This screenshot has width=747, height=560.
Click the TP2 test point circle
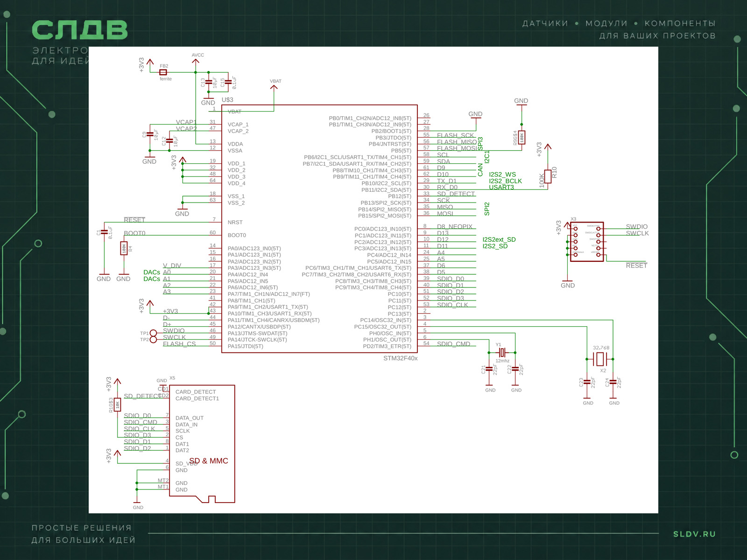(x=153, y=340)
